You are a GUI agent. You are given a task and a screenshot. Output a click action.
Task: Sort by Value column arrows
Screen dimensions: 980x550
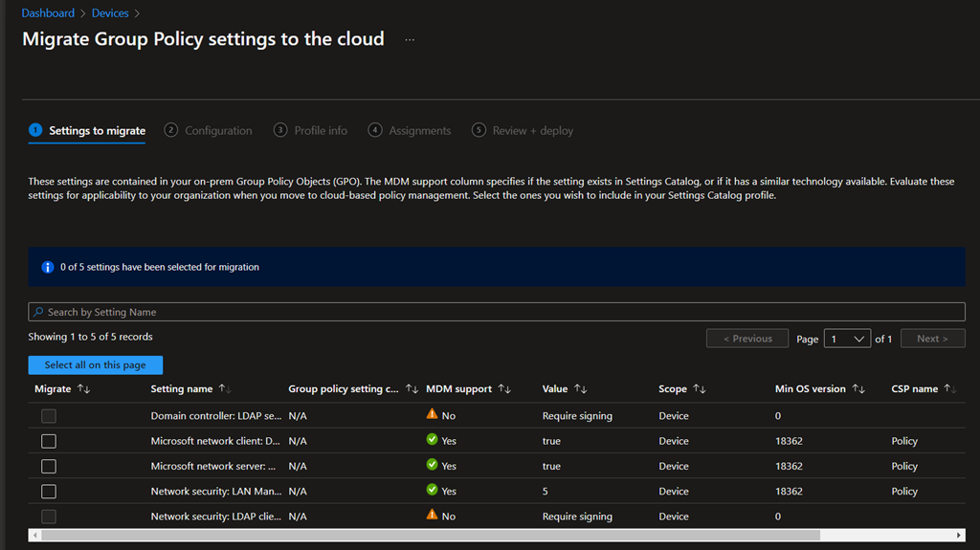pyautogui.click(x=580, y=389)
